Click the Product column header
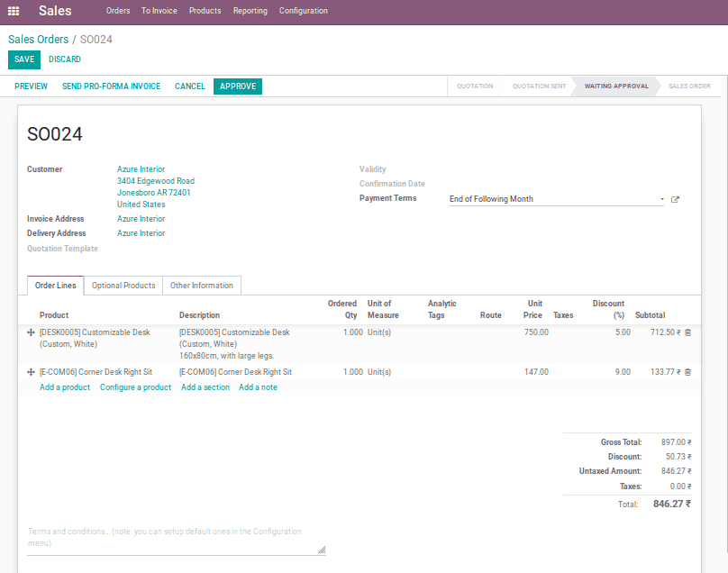 click(54, 315)
